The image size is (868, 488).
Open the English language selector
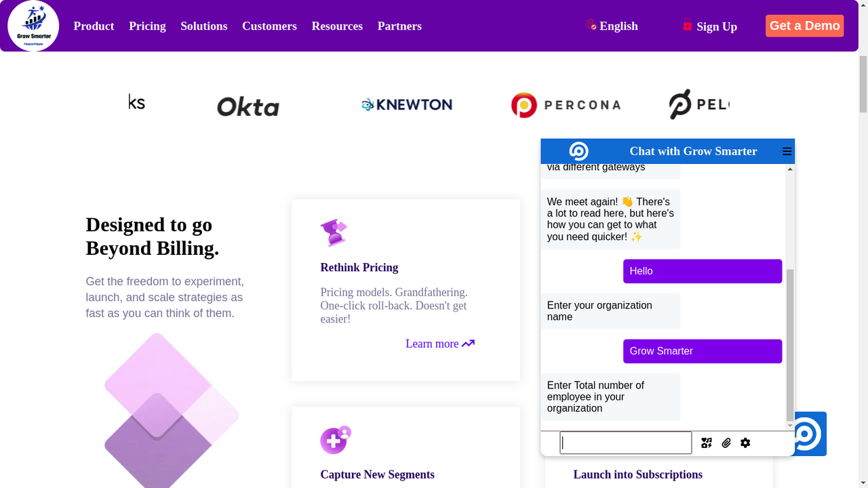coord(612,26)
